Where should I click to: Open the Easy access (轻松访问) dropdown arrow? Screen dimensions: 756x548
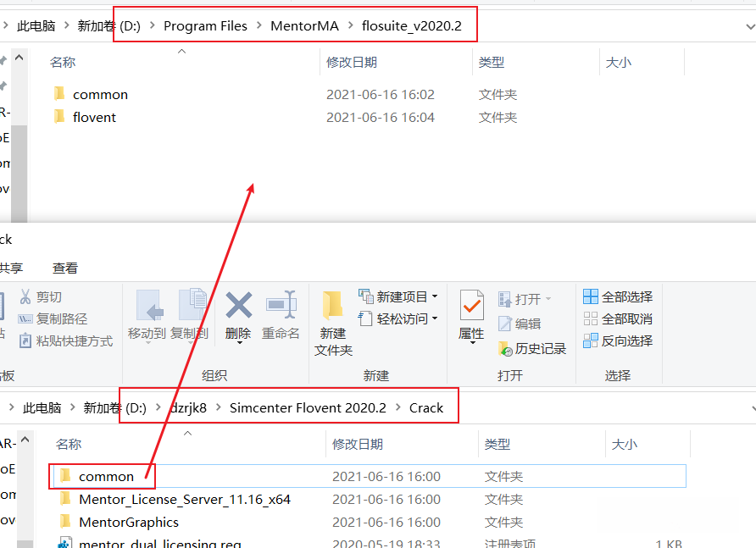tap(435, 318)
